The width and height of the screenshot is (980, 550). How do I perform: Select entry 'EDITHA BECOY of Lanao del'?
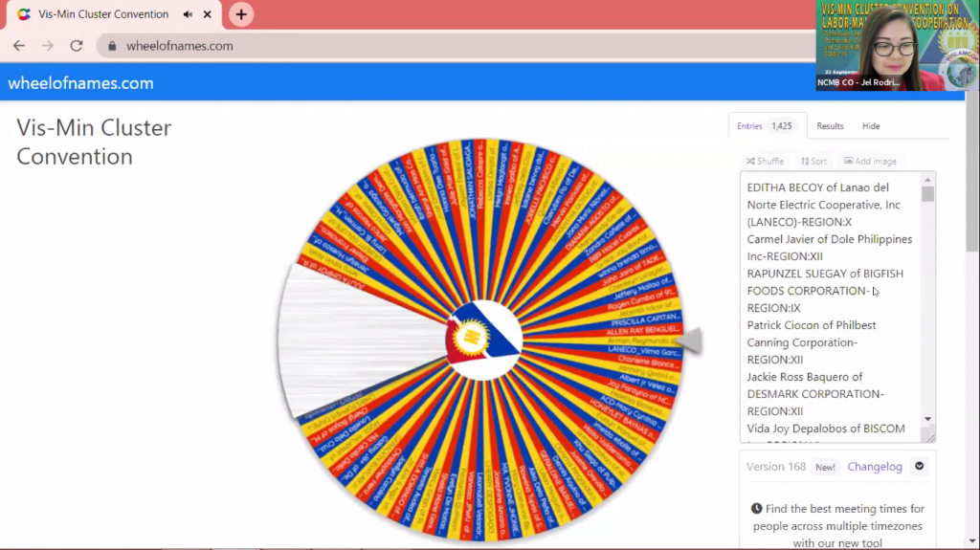click(x=817, y=187)
